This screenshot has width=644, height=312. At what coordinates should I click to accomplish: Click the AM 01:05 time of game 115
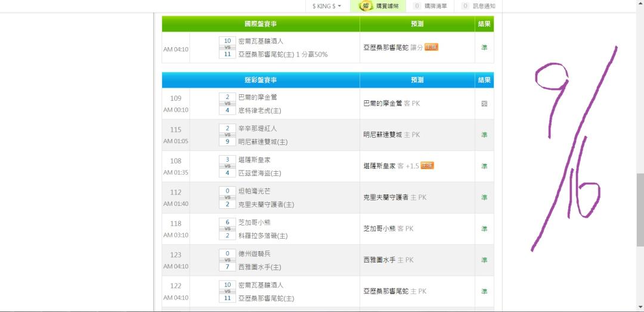(176, 141)
